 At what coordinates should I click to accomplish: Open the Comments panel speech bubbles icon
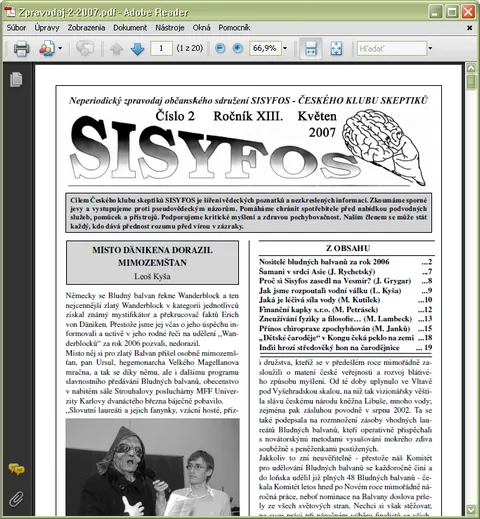pos(16,469)
